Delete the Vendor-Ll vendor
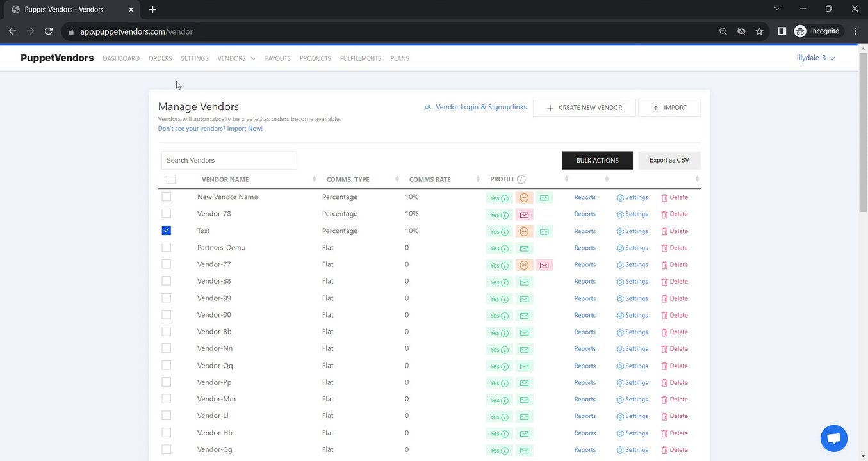The image size is (868, 461). click(x=675, y=416)
